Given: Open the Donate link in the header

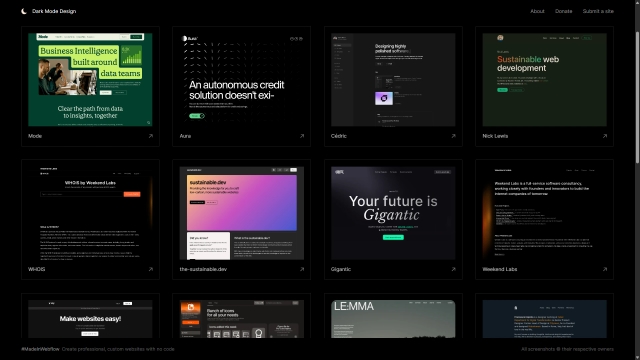Looking at the screenshot, I should point(563,11).
